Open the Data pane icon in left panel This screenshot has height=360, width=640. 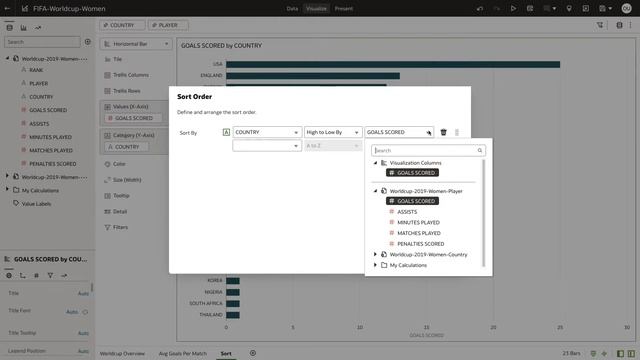coord(9,27)
